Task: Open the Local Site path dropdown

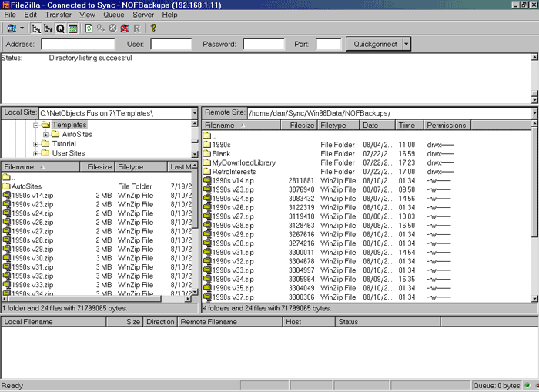Action: [195, 112]
